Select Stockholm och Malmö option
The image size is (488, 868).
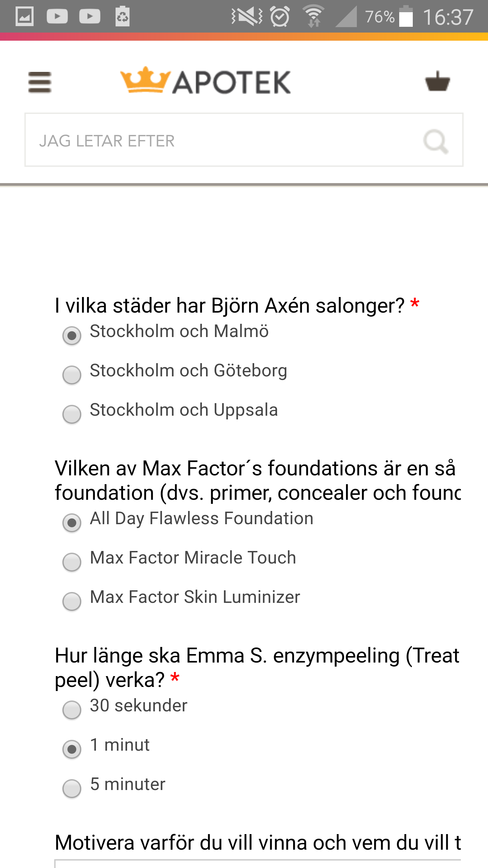pos(72,336)
